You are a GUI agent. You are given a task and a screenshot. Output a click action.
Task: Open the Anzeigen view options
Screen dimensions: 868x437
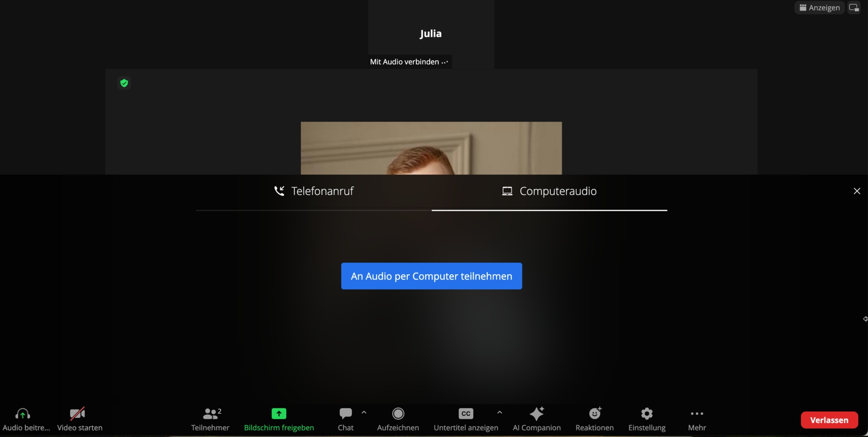[x=819, y=8]
